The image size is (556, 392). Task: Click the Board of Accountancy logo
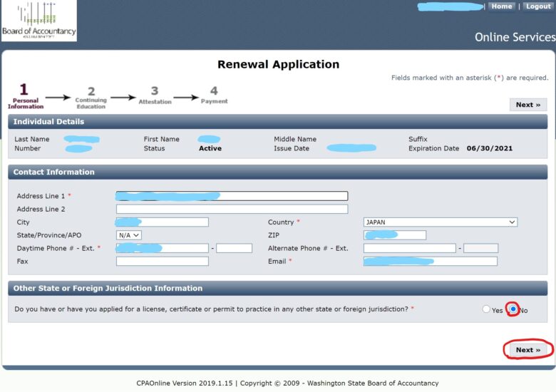tap(39, 21)
